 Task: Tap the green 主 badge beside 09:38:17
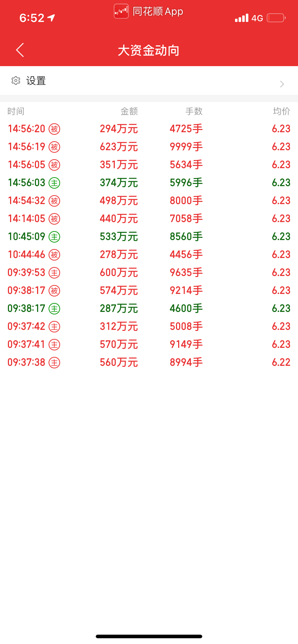[54, 309]
